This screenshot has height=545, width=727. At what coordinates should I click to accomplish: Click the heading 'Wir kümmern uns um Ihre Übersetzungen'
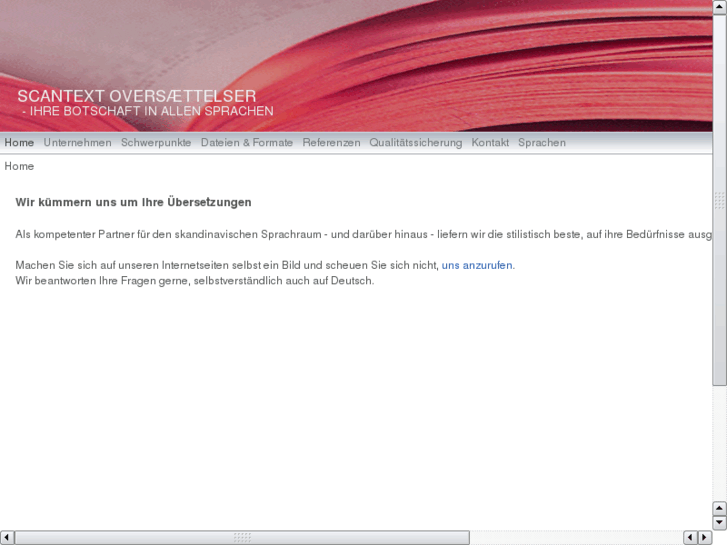[x=133, y=202]
